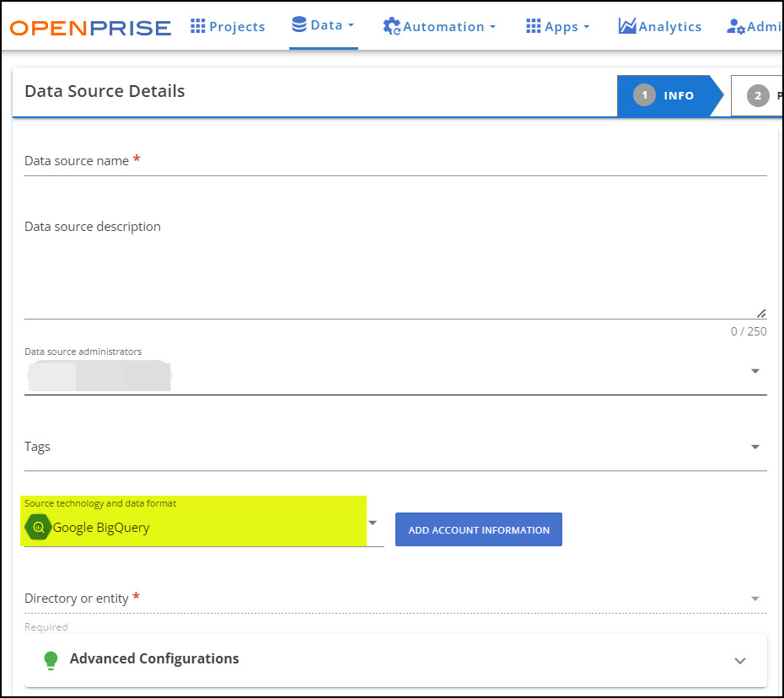Click the Data database icon
Screen dimensions: 784x698
point(298,24)
